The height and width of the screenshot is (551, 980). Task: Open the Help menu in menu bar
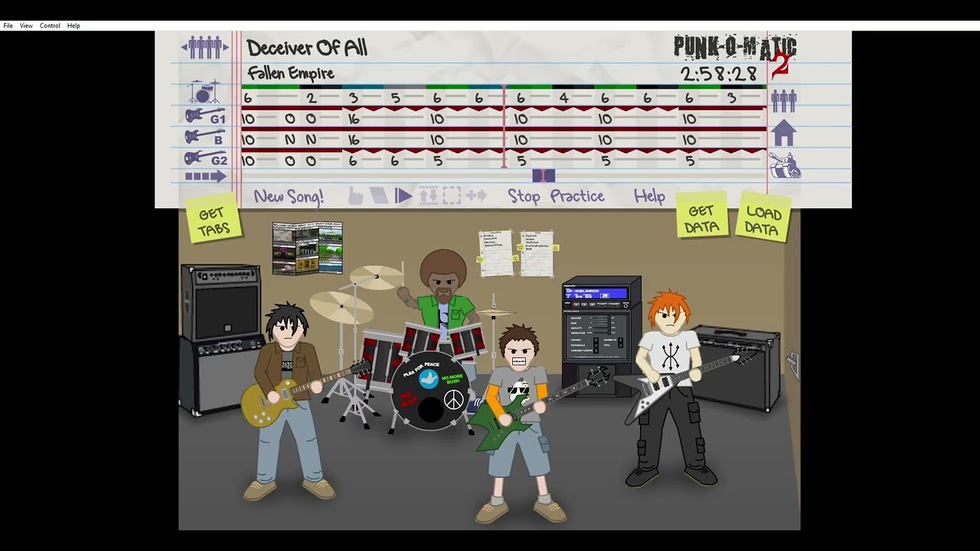pos(73,26)
